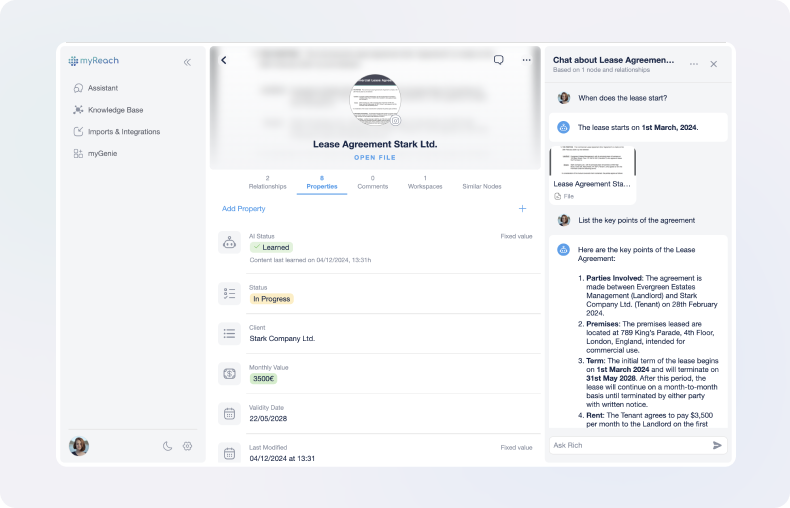The image size is (790, 508).
Task: Go to Imports & Integrations
Action: coord(123,132)
